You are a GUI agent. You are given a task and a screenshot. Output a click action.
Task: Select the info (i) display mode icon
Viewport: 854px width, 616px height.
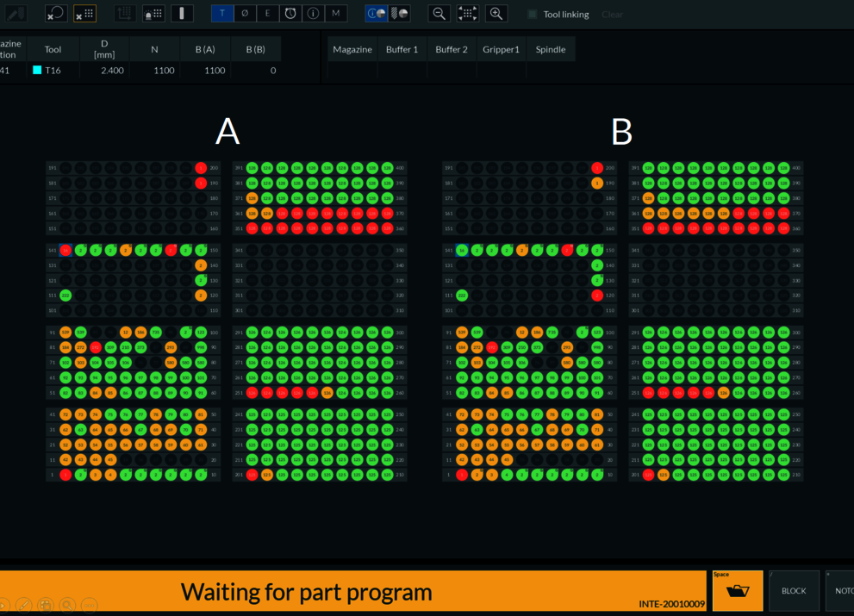point(313,14)
